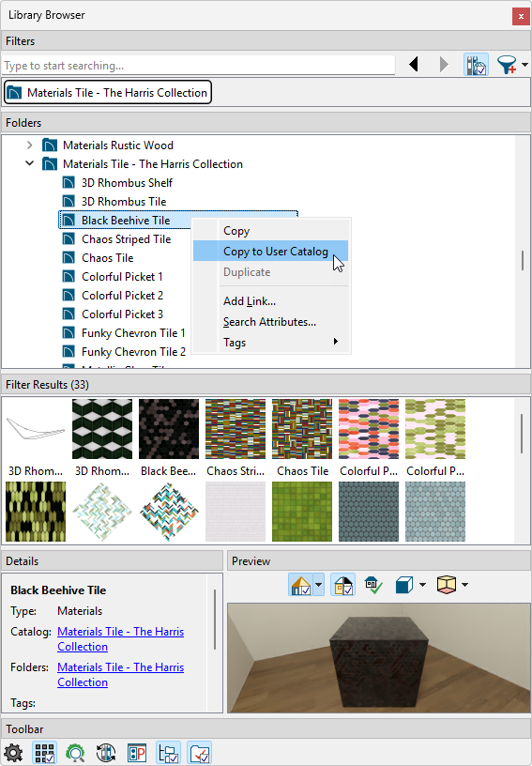Viewport: 532px width, 766px height.
Task: Open the dropdown next to the blue cube icon
Action: coord(422,584)
